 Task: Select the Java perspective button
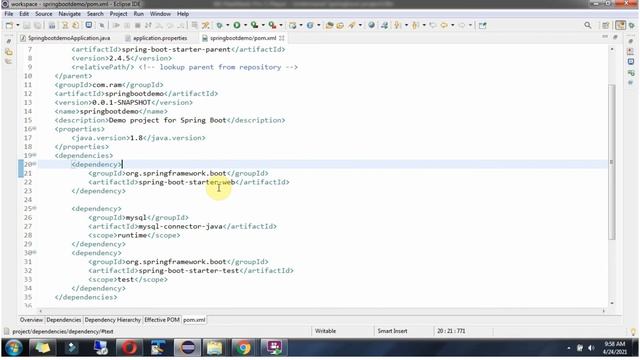tap(620, 25)
